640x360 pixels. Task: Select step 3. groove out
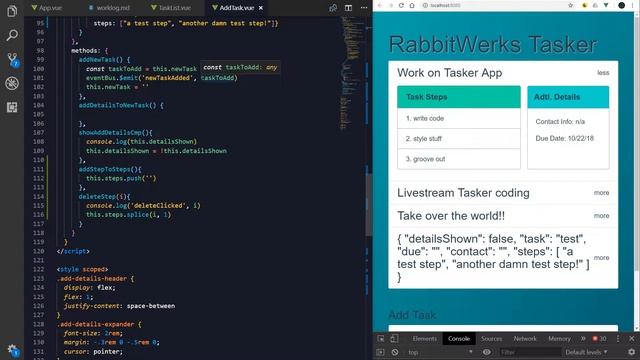pyautogui.click(x=459, y=159)
